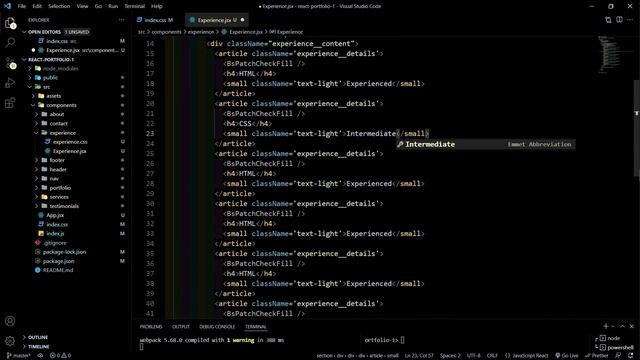Open the Accounts menu icon
This screenshot has width=640, height=360.
coord(10,321)
